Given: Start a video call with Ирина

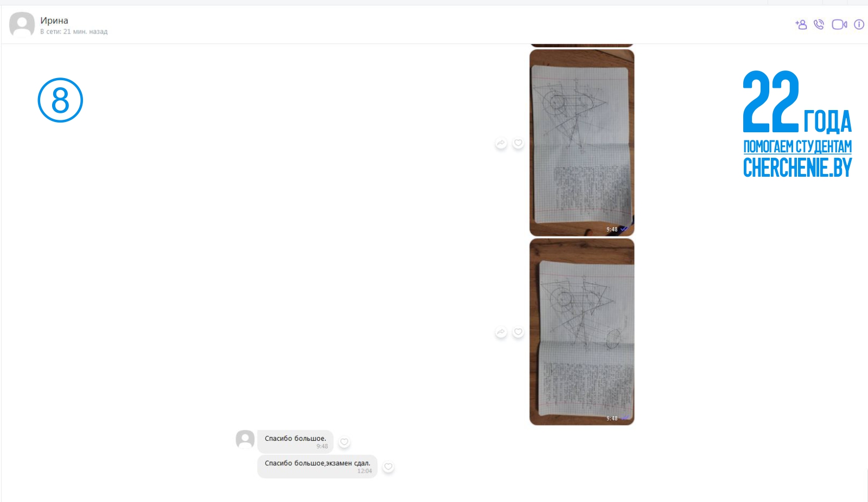Looking at the screenshot, I should pyautogui.click(x=839, y=24).
